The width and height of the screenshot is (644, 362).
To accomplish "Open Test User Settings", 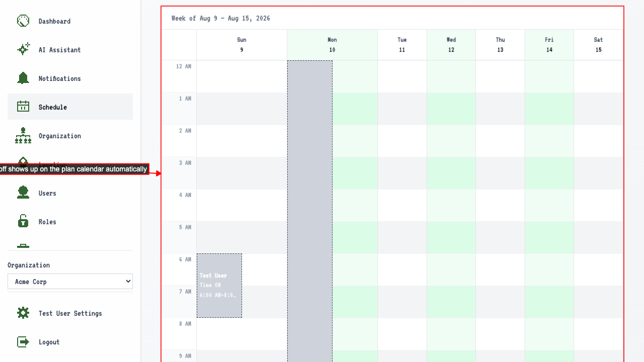I will (x=70, y=313).
